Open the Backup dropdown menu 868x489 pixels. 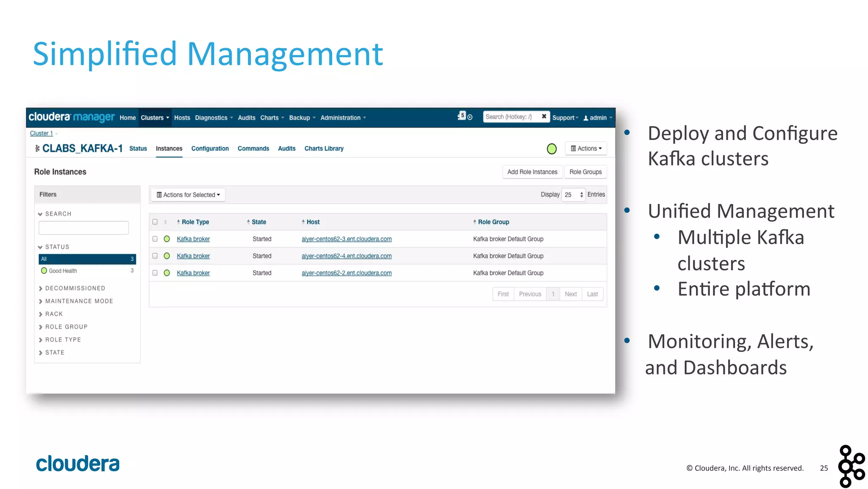(x=302, y=118)
